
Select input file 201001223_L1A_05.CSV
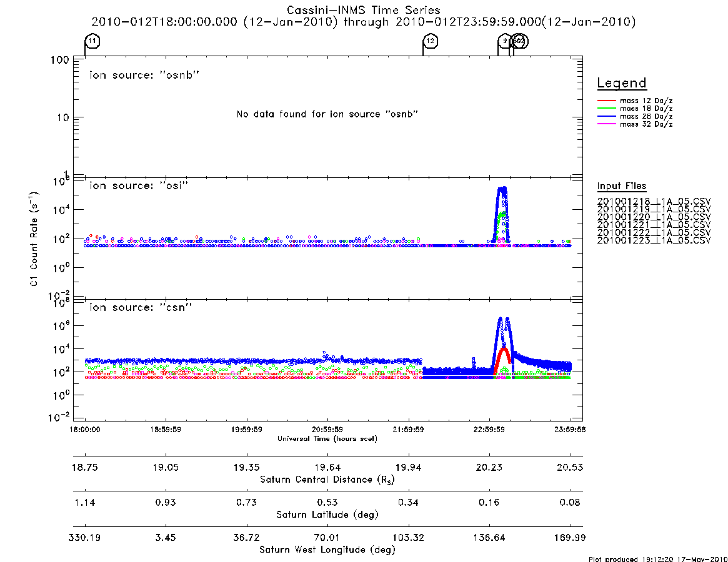[x=654, y=240]
